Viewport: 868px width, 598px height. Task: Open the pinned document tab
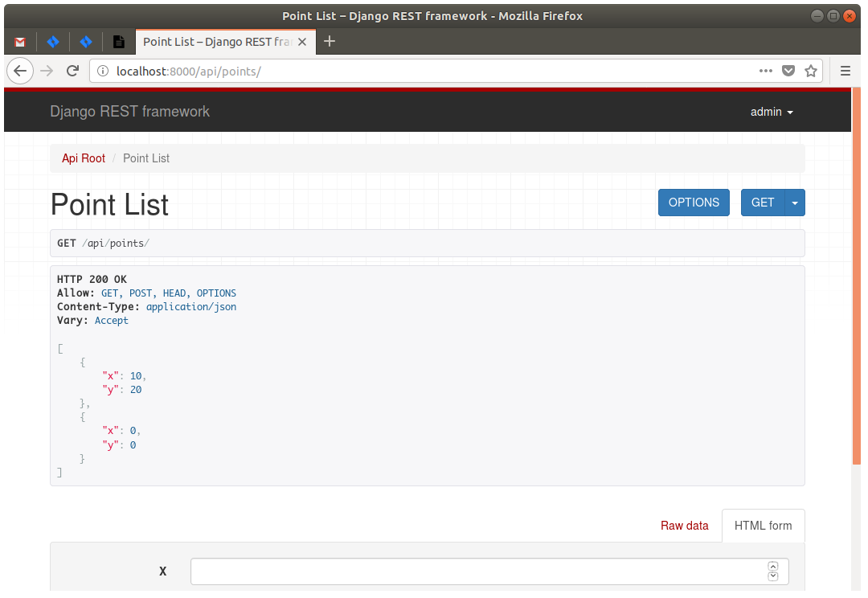pos(118,42)
